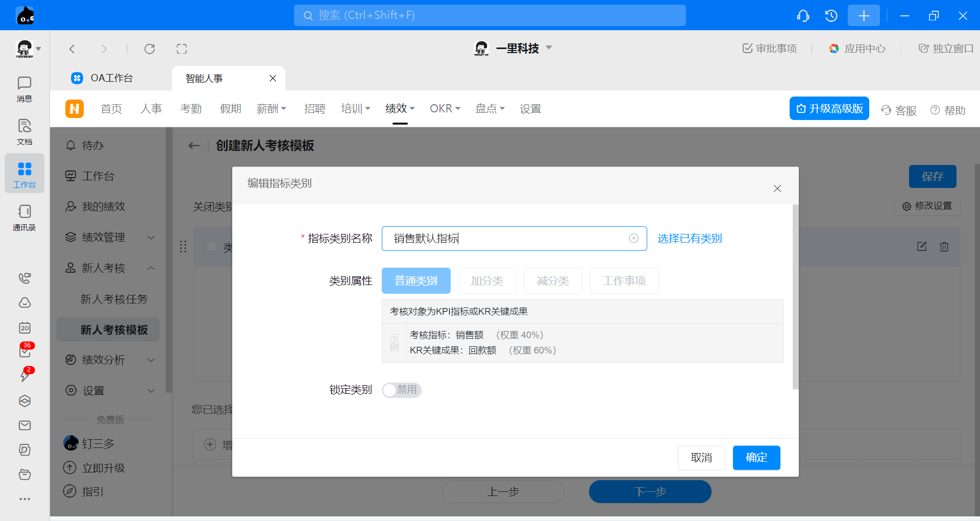
Task: Click the 选择已有类别 link
Action: tap(689, 239)
